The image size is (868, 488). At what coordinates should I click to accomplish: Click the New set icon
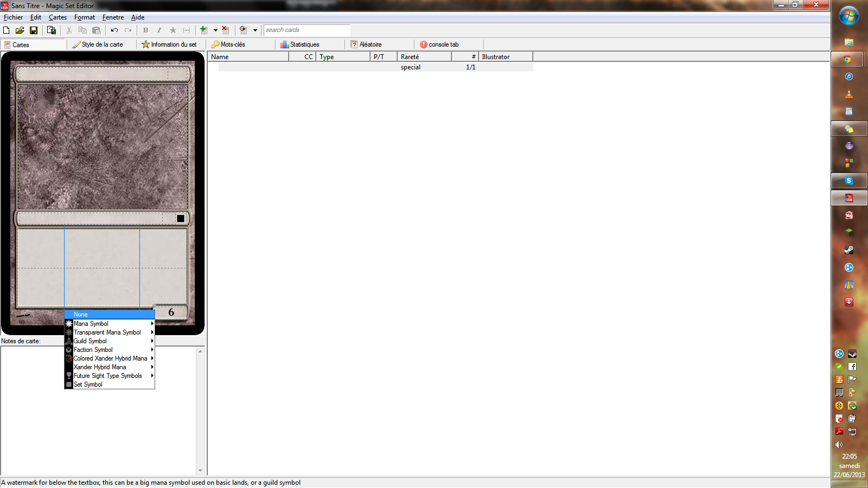pyautogui.click(x=7, y=30)
